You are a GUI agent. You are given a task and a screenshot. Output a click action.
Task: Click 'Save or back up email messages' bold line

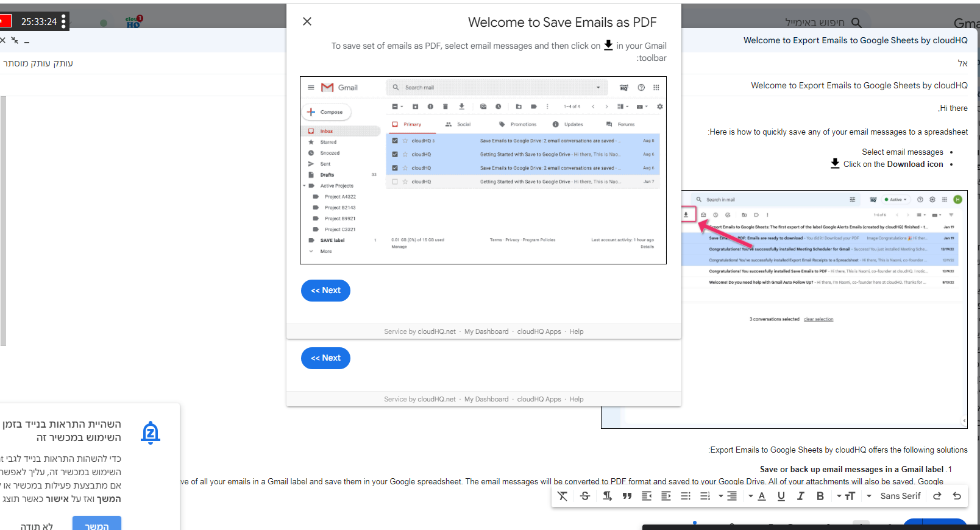click(851, 469)
